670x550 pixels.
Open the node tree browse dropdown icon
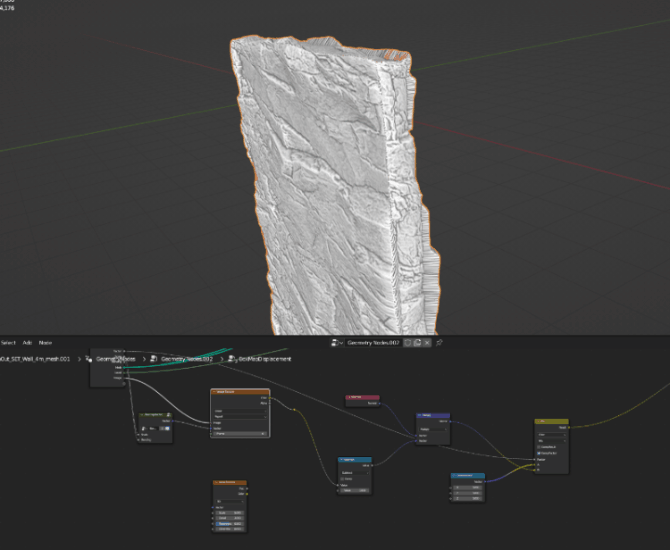tap(337, 343)
